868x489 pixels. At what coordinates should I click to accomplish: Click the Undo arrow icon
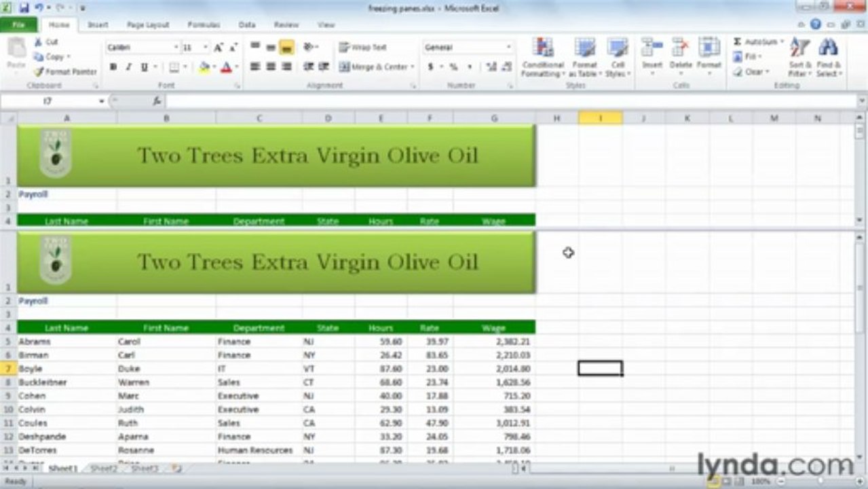[40, 8]
